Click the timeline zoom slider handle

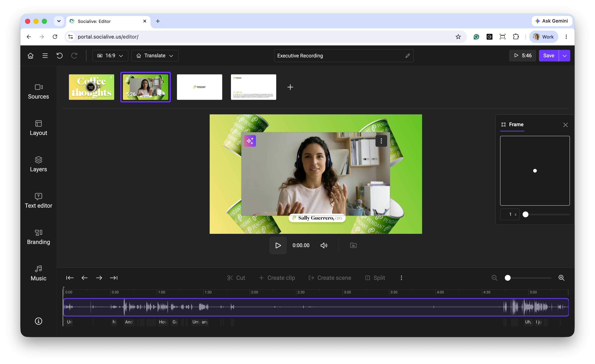click(x=508, y=278)
